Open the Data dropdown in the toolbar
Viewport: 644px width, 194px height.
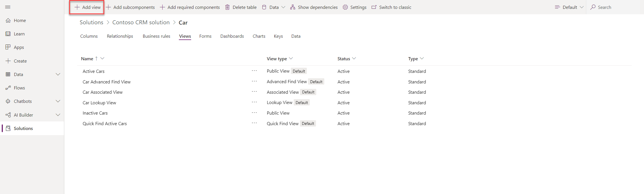point(274,7)
